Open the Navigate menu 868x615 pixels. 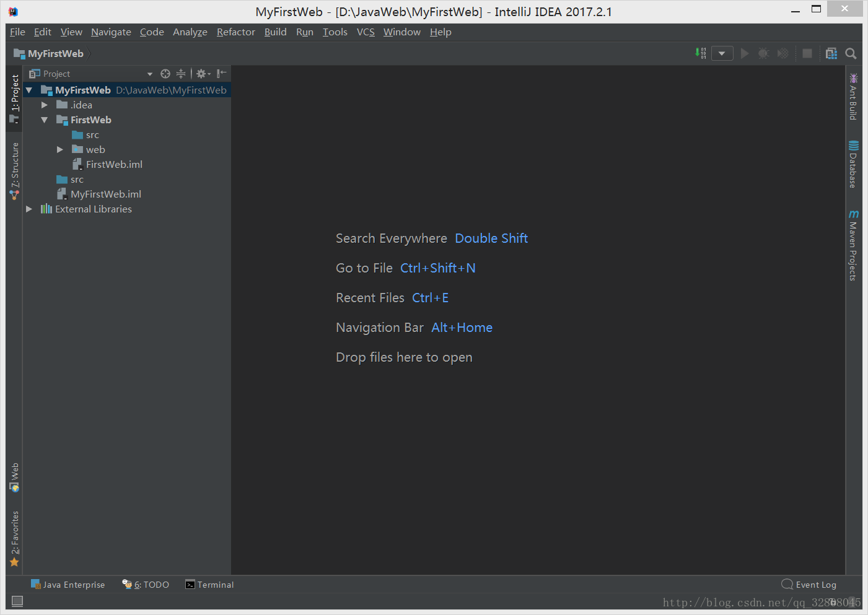(111, 32)
